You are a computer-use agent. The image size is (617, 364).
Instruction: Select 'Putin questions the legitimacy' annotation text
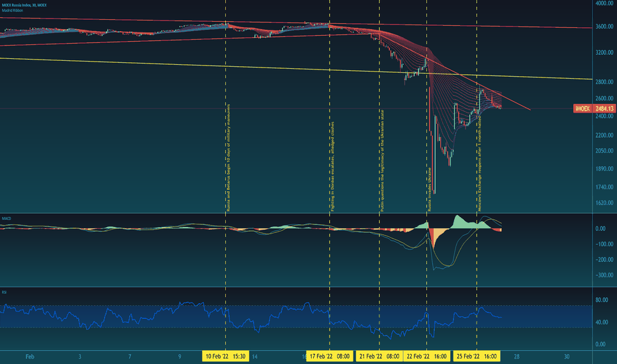pos(382,161)
